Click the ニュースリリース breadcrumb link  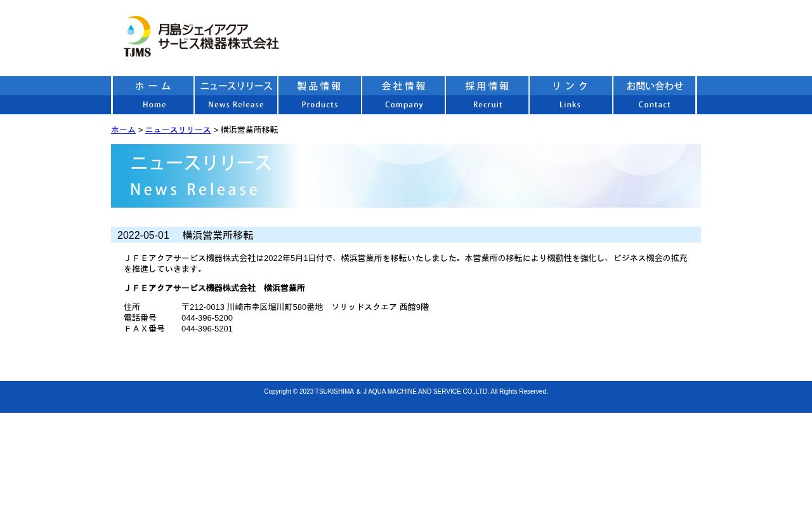pos(178,130)
